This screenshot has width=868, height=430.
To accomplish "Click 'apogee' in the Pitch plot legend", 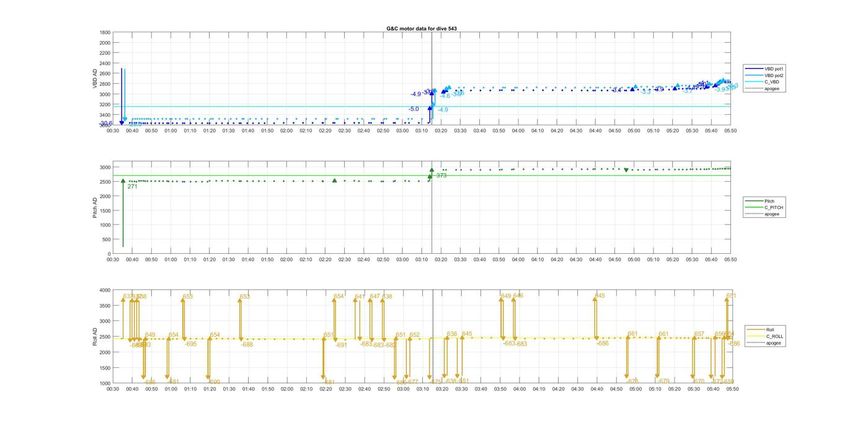I will [x=773, y=214].
